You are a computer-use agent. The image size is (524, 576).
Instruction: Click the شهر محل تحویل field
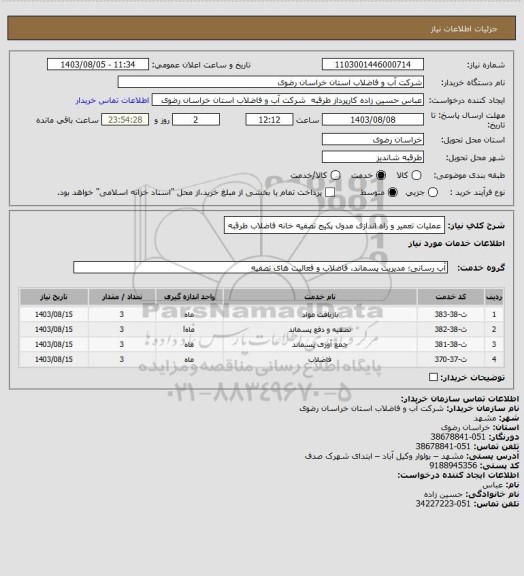click(x=373, y=157)
